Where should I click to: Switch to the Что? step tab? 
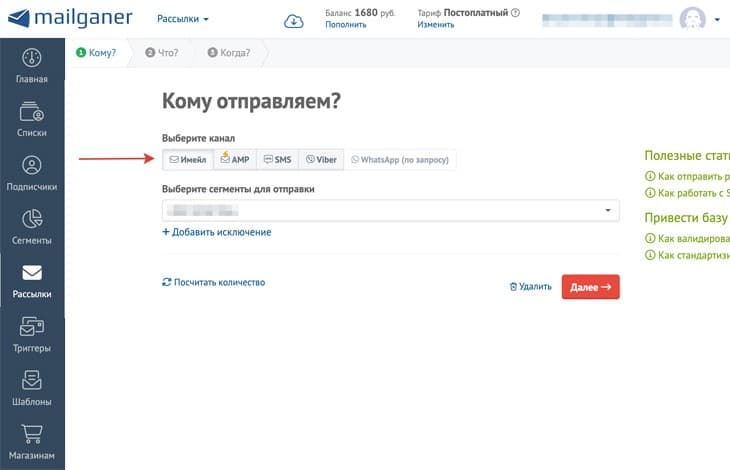(162, 53)
